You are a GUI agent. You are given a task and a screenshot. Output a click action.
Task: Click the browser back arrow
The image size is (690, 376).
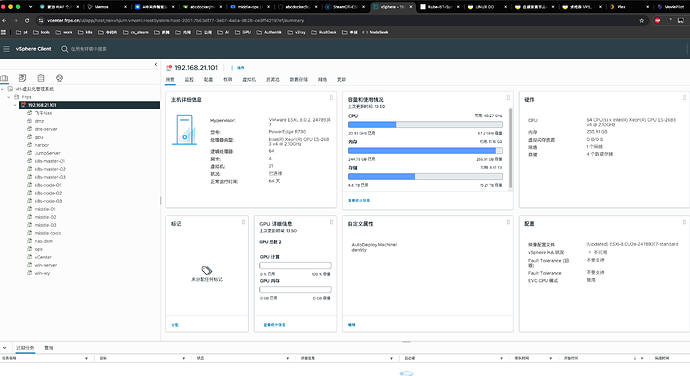click(4, 20)
